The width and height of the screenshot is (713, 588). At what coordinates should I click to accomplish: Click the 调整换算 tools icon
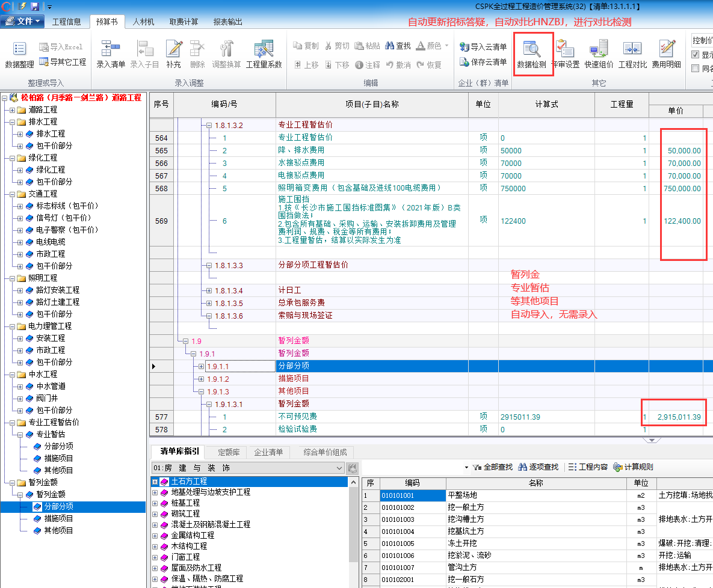click(x=226, y=48)
